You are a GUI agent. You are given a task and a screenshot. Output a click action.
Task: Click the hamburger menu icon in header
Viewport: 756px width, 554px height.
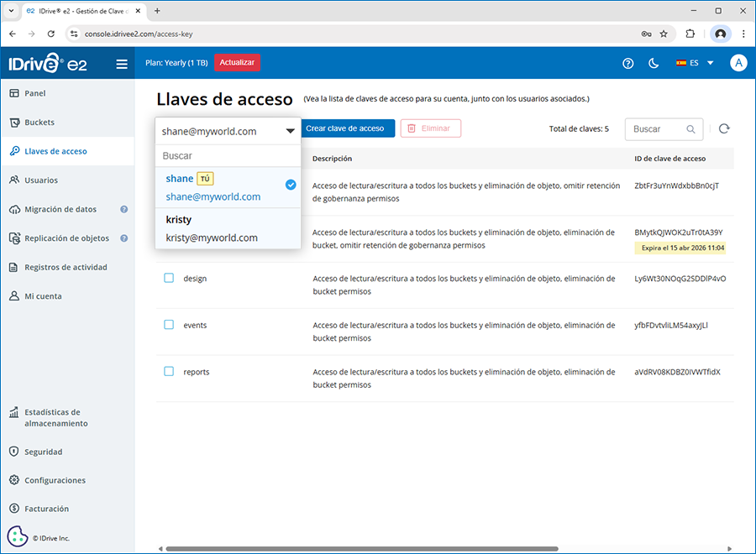click(122, 64)
